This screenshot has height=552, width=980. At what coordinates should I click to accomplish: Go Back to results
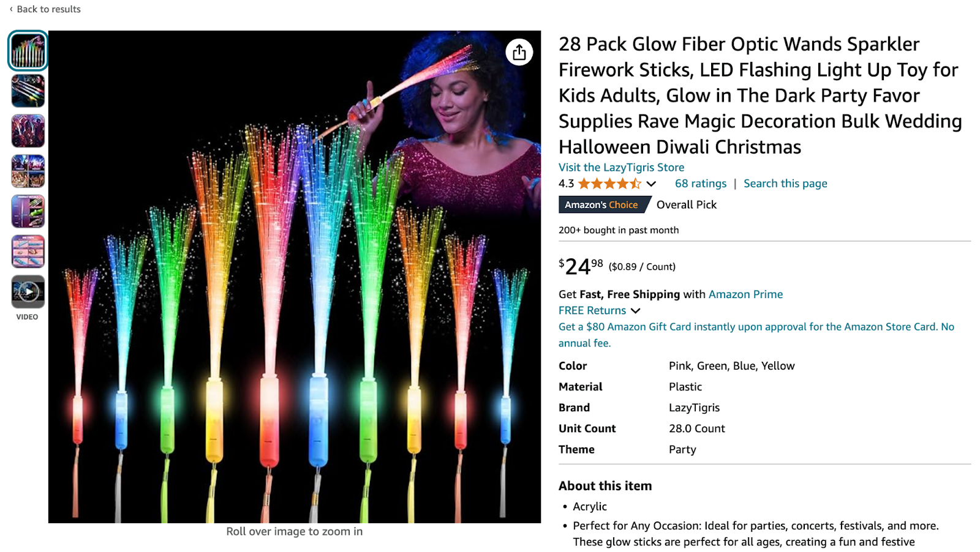click(49, 9)
